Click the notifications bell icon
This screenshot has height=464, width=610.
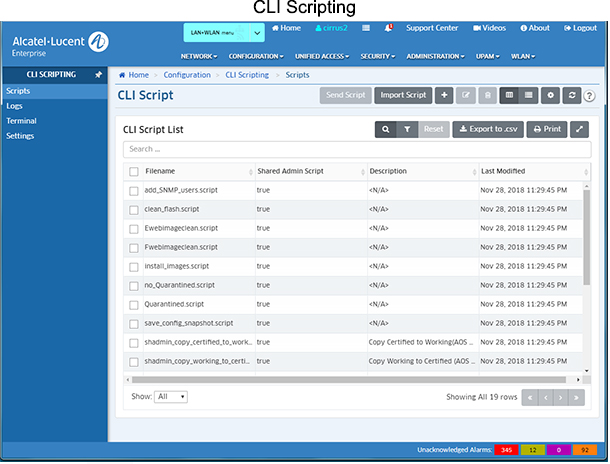[388, 28]
